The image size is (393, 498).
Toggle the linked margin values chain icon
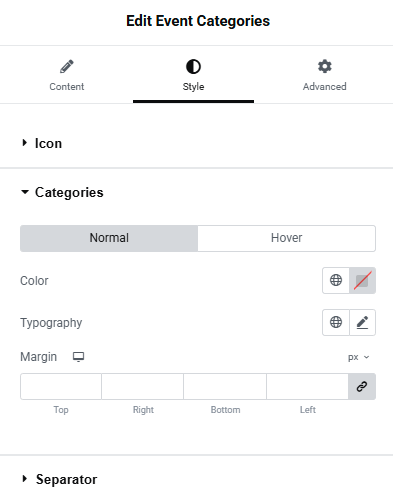362,386
